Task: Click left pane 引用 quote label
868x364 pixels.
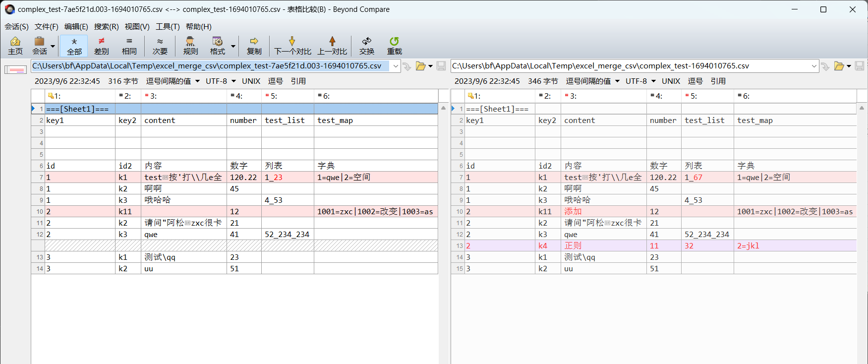Action: tap(298, 81)
